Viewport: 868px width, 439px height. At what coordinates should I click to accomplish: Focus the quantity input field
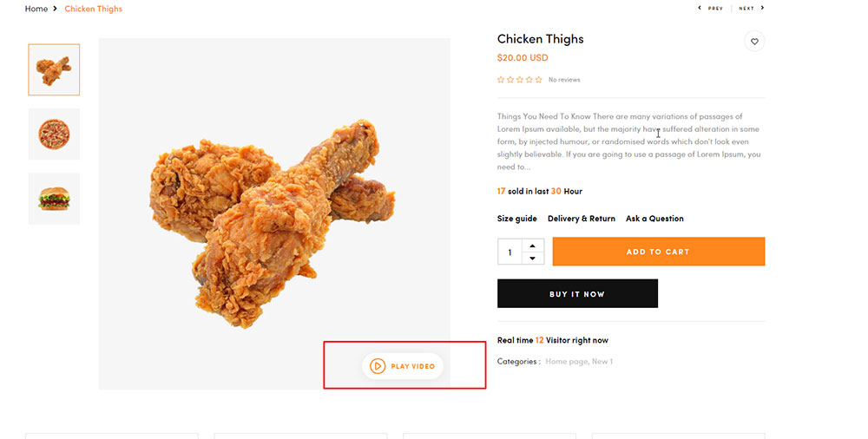pos(510,252)
